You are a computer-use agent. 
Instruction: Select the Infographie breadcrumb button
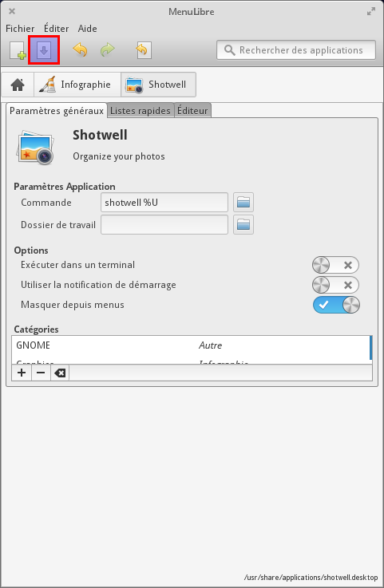click(x=77, y=85)
